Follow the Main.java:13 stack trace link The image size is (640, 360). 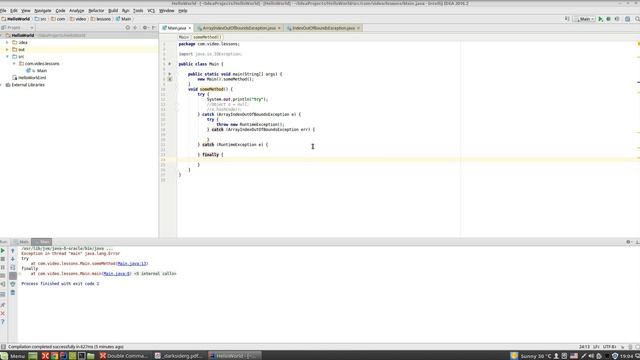132,264
